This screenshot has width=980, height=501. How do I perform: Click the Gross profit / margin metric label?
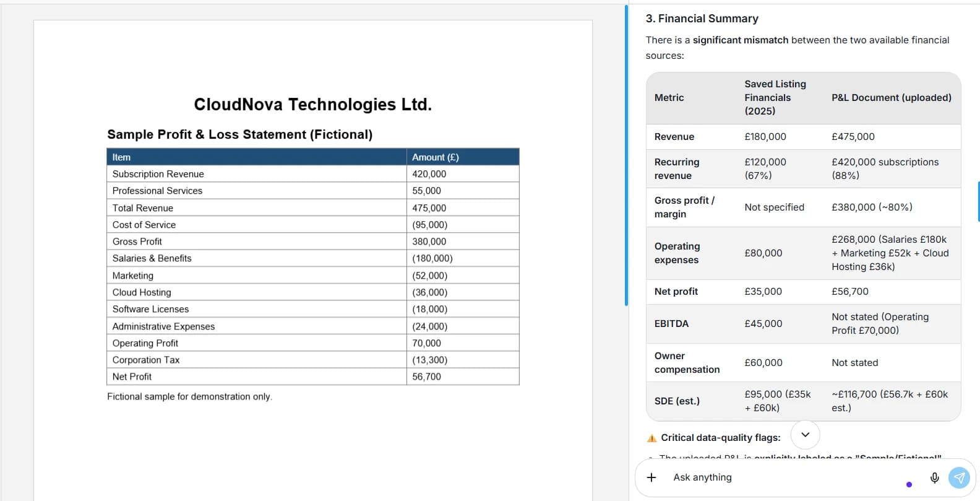point(684,207)
